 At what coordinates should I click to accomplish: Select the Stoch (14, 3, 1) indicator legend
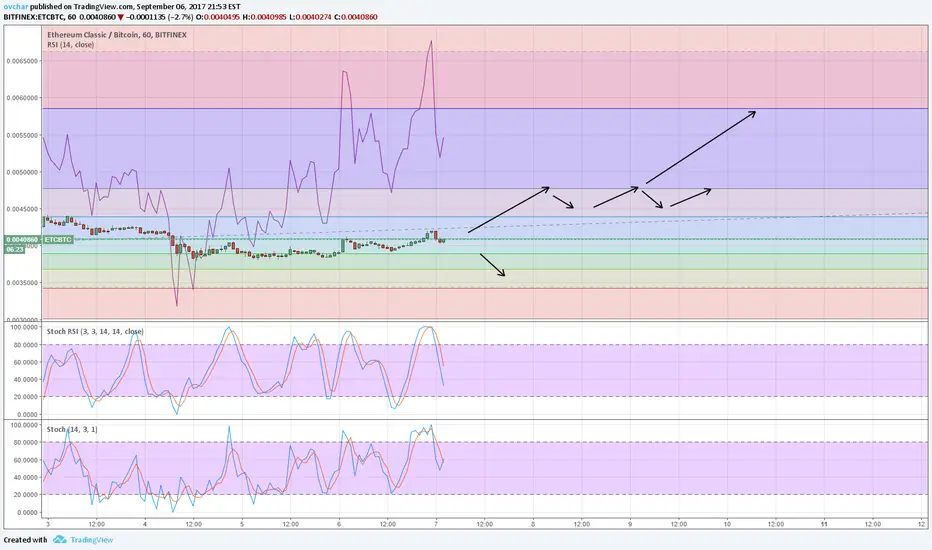tap(72, 429)
